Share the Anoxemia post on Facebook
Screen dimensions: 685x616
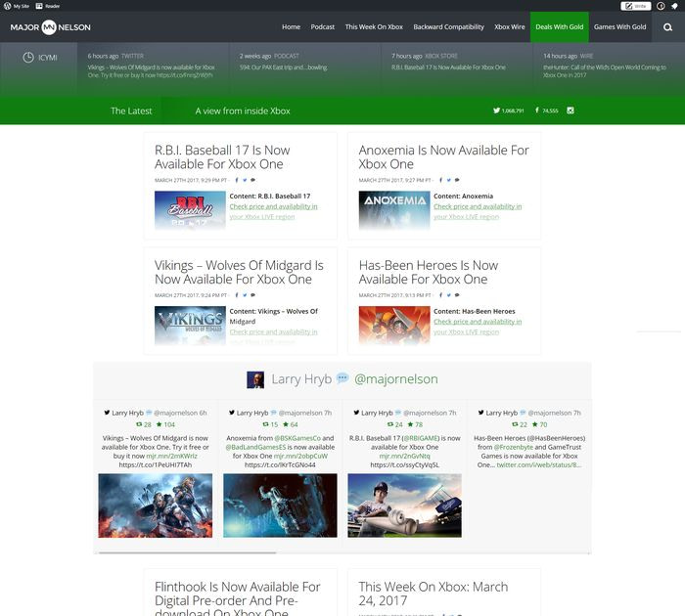pos(440,180)
